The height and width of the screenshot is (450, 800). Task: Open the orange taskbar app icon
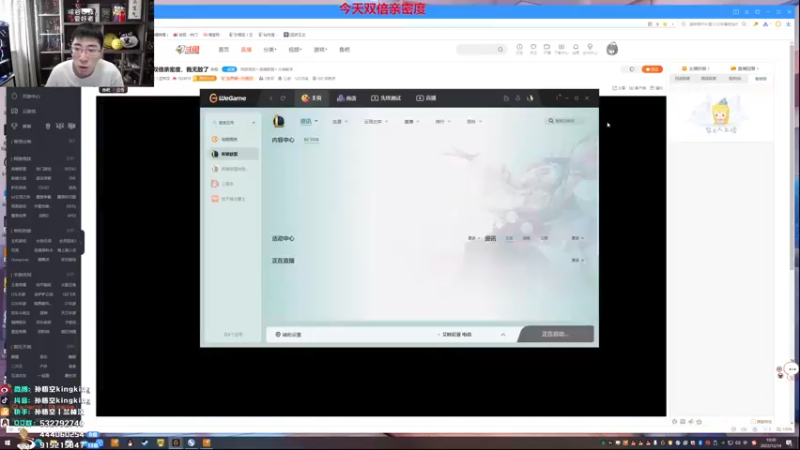[x=114, y=443]
